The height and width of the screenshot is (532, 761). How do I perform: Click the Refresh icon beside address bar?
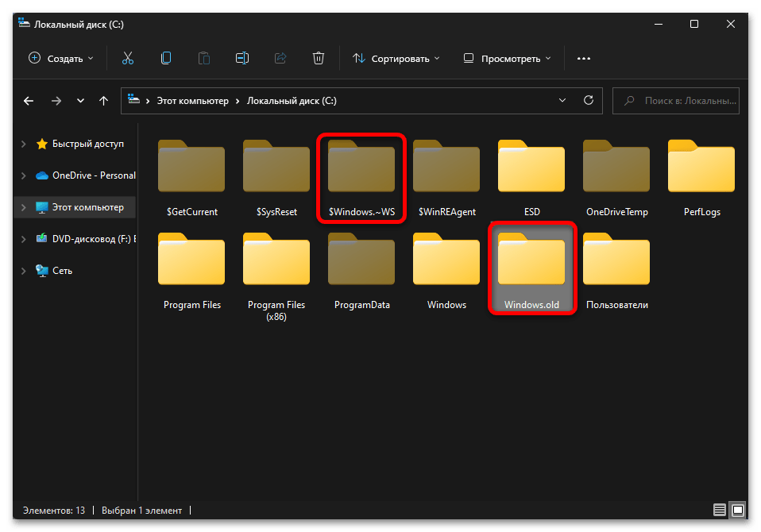pos(589,101)
